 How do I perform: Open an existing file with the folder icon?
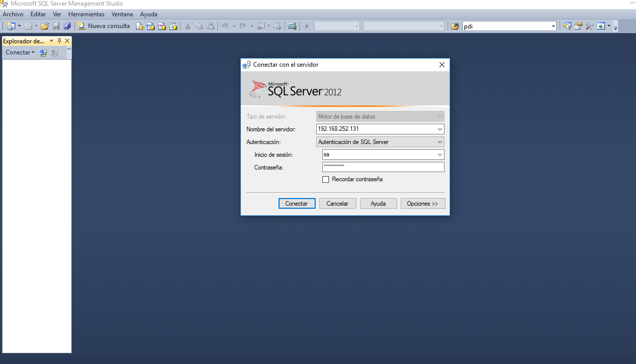tap(44, 25)
